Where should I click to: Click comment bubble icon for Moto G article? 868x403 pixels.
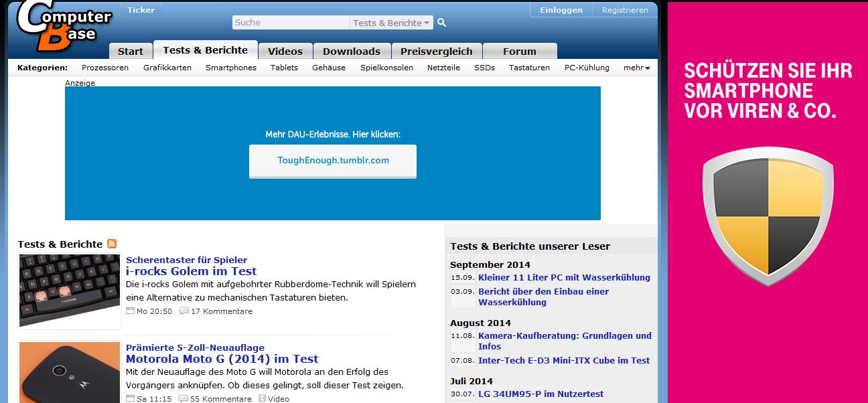coord(184,399)
